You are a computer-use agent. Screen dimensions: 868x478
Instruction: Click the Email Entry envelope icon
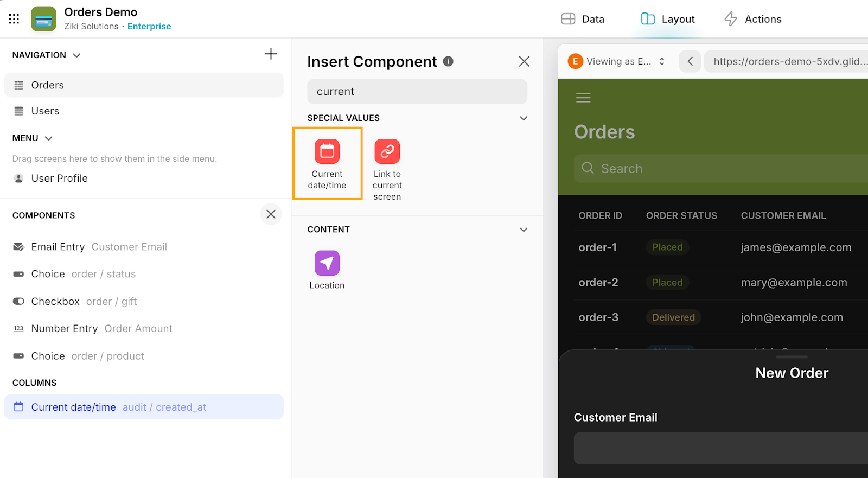click(18, 247)
